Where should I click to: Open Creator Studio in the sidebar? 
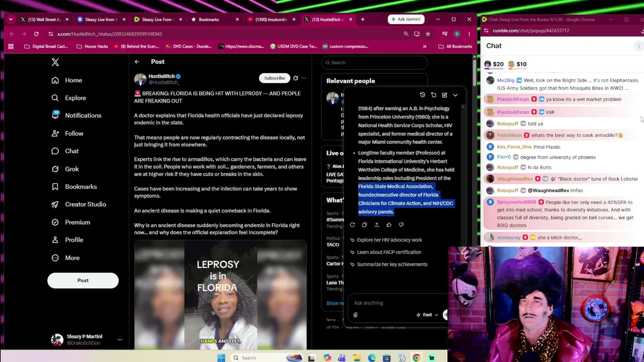pos(78,205)
